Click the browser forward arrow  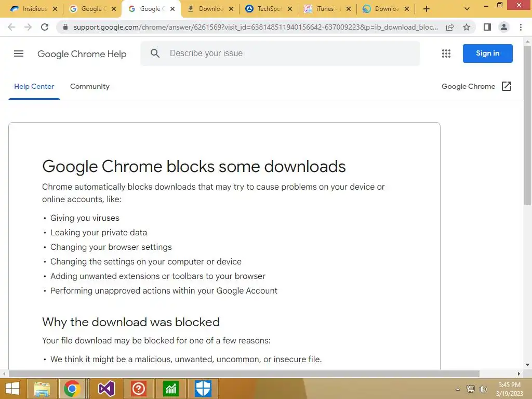28,27
